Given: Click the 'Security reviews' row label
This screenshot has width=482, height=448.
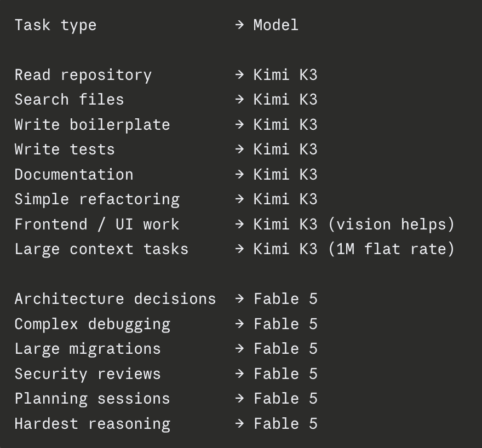Looking at the screenshot, I should click(x=88, y=374).
